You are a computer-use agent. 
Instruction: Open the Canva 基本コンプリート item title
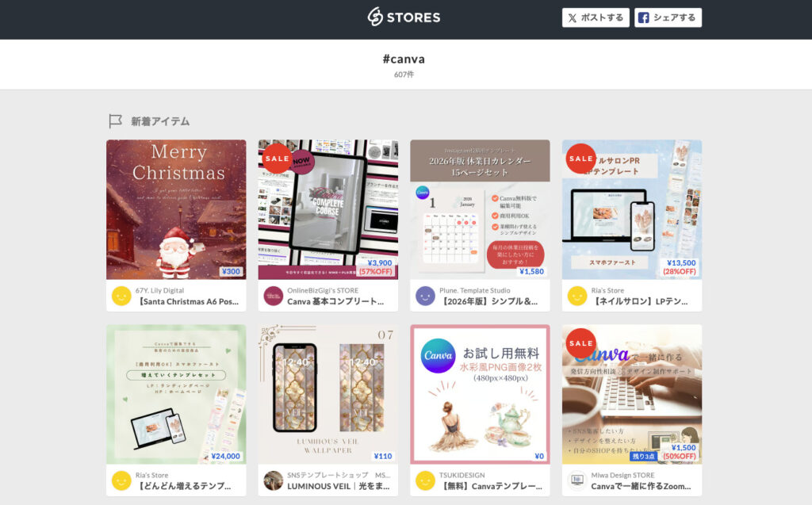pyautogui.click(x=335, y=301)
